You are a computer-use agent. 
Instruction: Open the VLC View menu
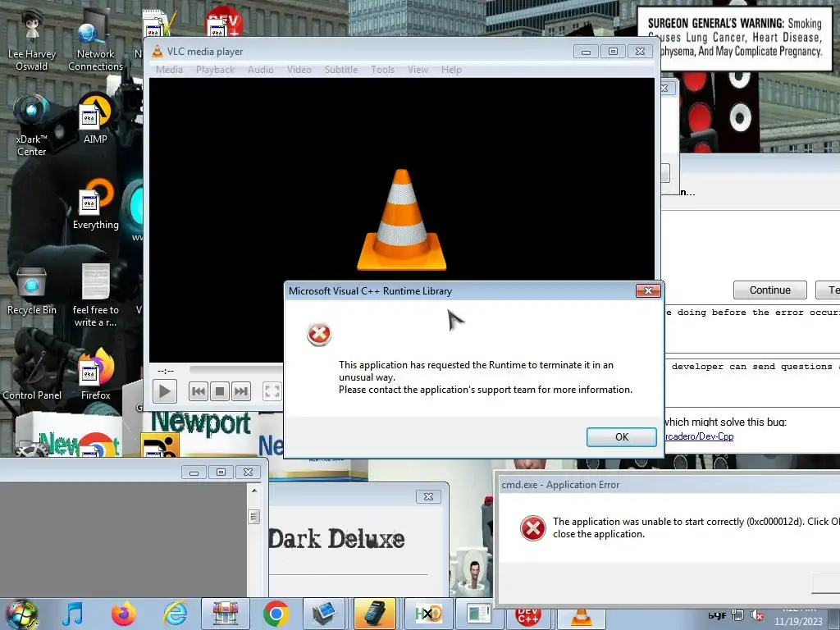418,70
